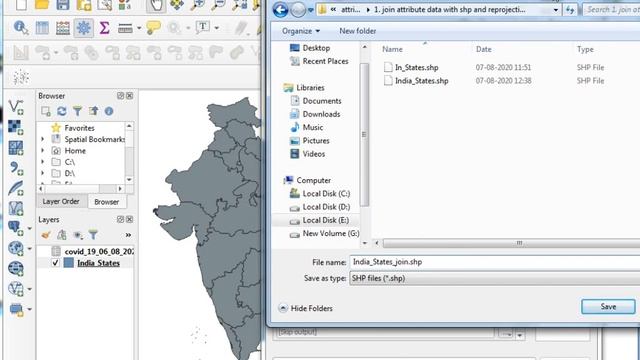Go back in the save dialog

(280, 10)
